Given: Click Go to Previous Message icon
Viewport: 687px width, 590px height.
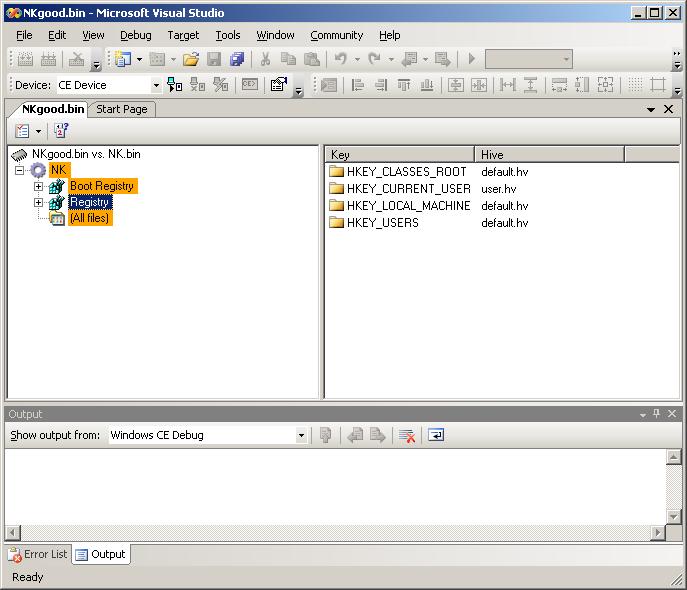Looking at the screenshot, I should (355, 435).
